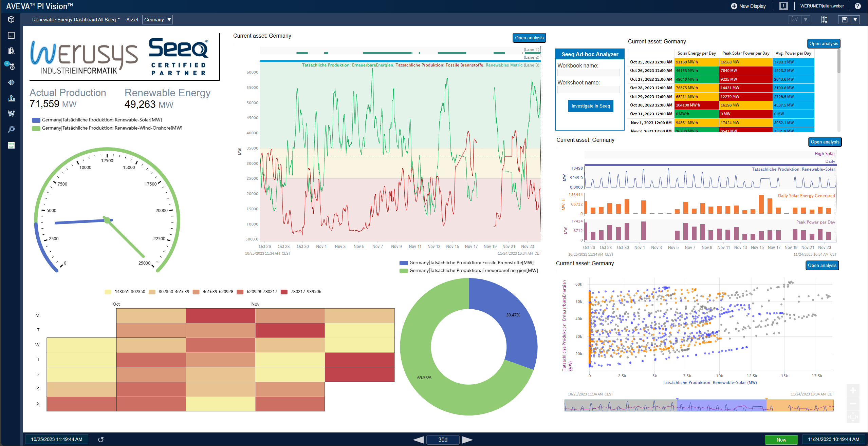Open the Assets cube icon in sidebar
Viewport: 868px width, 446px height.
[x=11, y=19]
